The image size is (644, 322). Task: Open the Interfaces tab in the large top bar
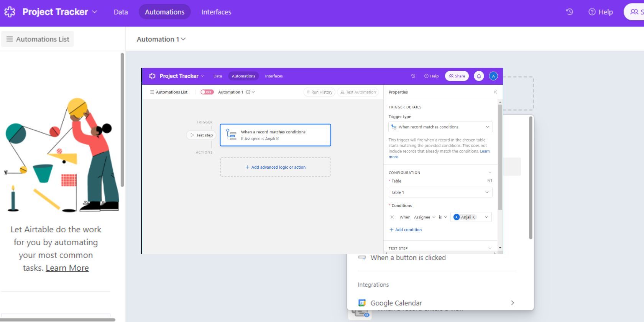[216, 12]
